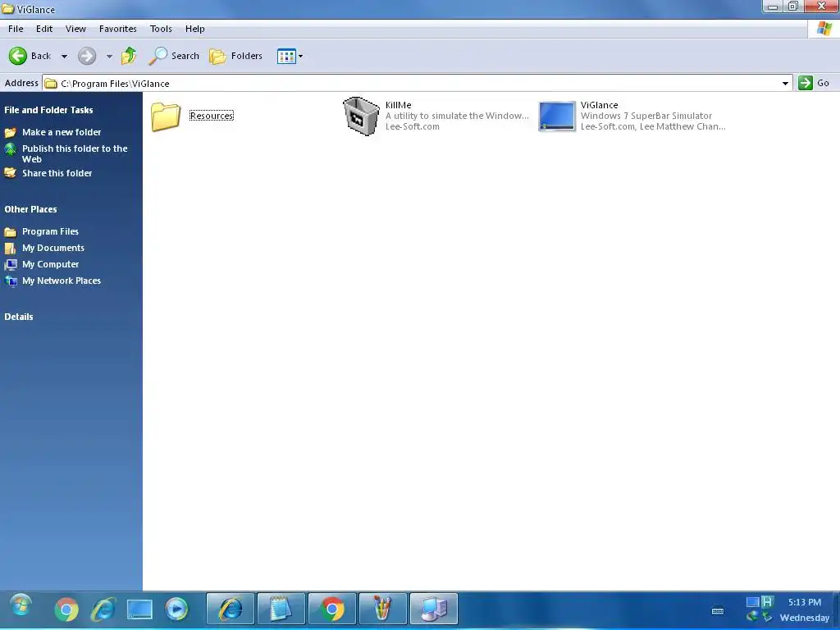This screenshot has width=840, height=630.
Task: Go to Program Files in Other Places
Action: [50, 231]
